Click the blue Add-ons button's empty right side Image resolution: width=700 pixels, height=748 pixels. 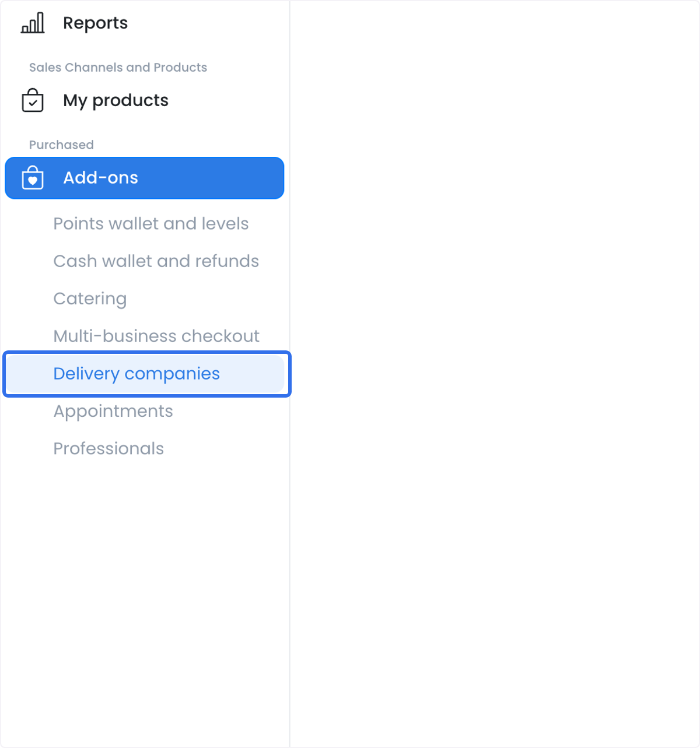(210, 178)
